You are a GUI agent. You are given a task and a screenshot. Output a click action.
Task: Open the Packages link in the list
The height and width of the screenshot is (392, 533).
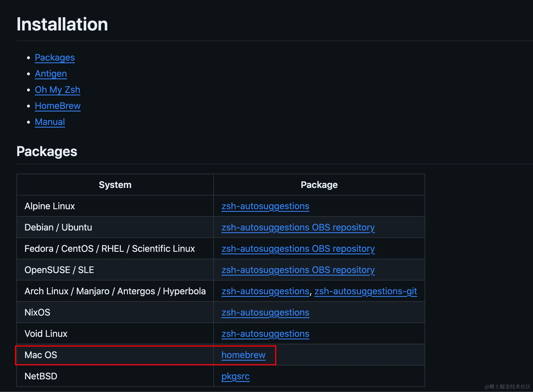point(55,57)
